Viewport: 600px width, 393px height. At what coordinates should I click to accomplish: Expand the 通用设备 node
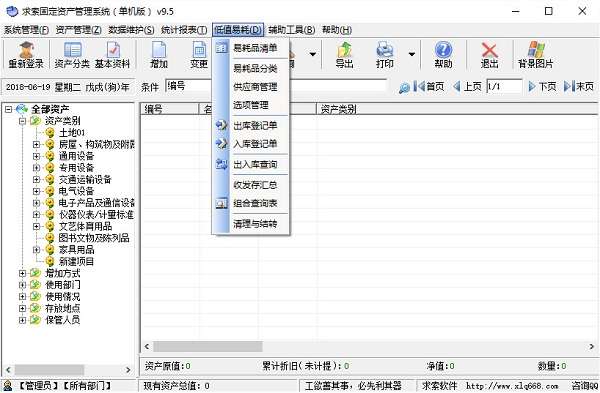coord(36,156)
